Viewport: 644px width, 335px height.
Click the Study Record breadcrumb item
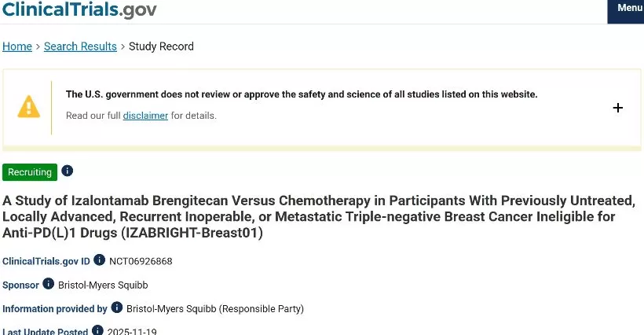(161, 46)
